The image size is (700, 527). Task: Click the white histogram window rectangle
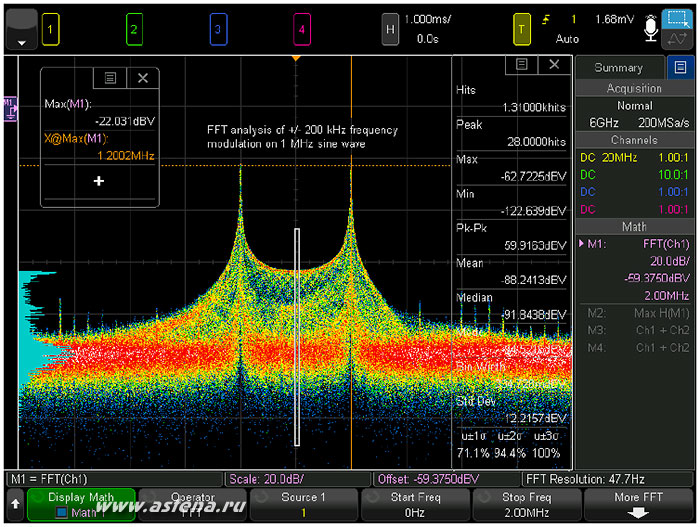[x=297, y=337]
